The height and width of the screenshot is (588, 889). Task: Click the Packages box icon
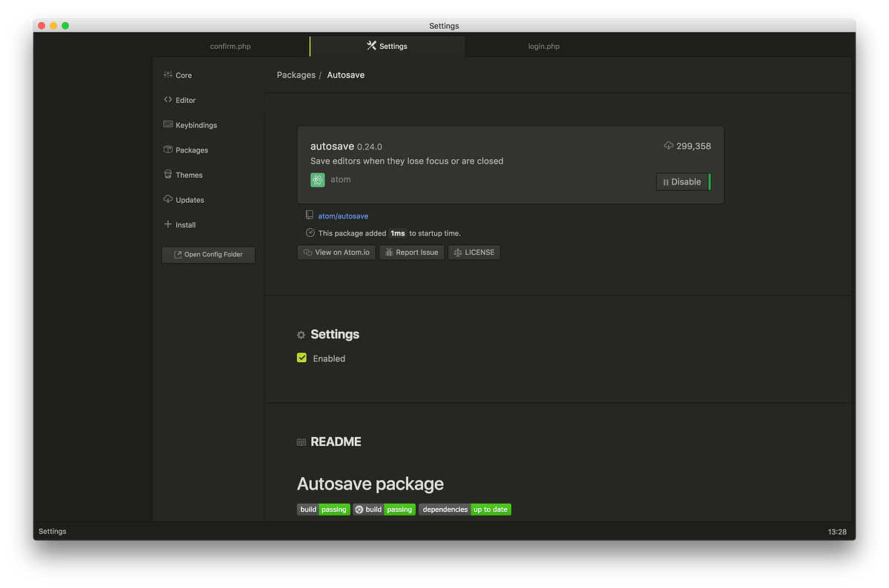pyautogui.click(x=168, y=150)
